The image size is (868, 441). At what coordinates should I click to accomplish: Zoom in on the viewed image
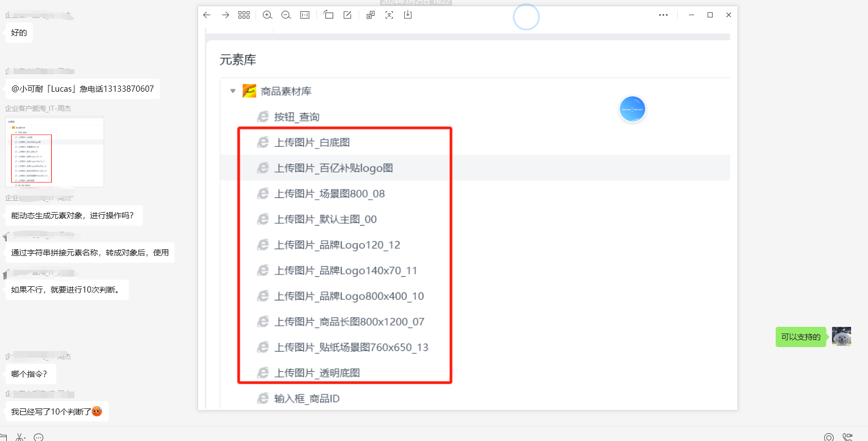(x=267, y=15)
